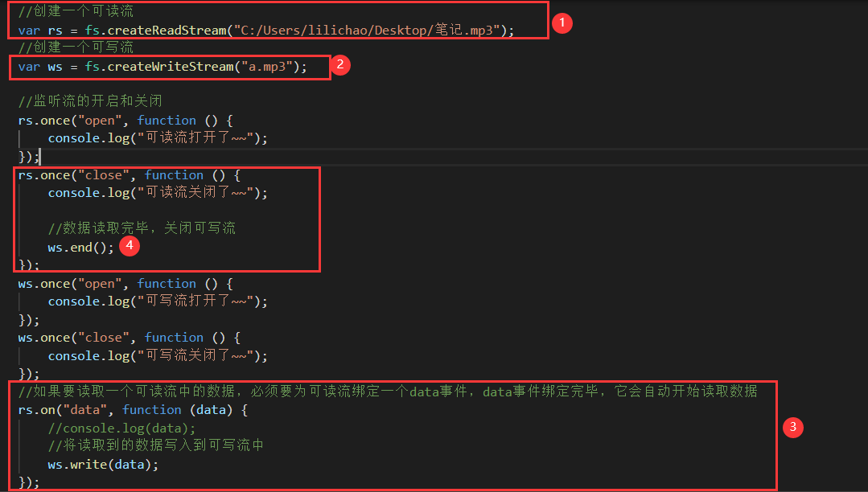Image resolution: width=868 pixels, height=492 pixels.
Task: Click the console.log 可写流关闭了 line
Action: click(x=158, y=355)
